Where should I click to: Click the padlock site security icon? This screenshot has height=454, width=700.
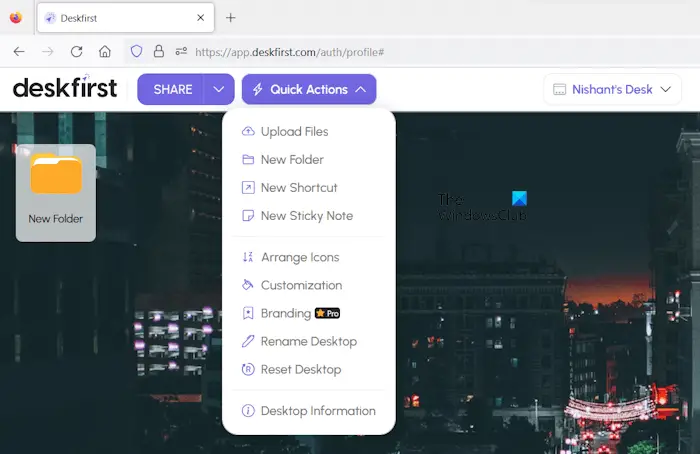pyautogui.click(x=158, y=51)
